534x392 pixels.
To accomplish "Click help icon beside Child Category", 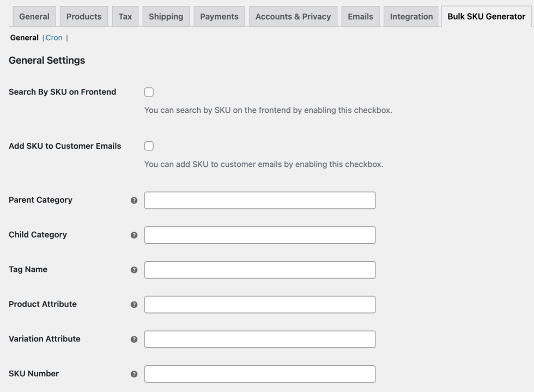I will click(x=134, y=236).
